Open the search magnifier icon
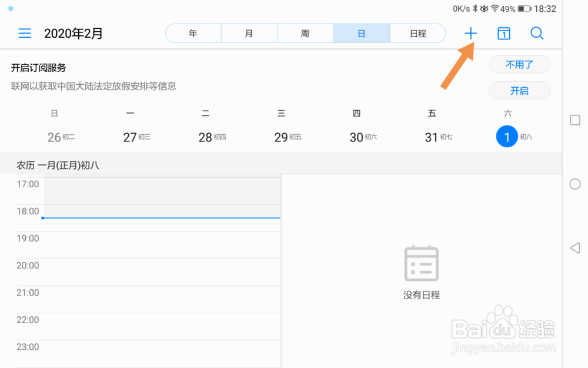The width and height of the screenshot is (588, 368). 537,34
